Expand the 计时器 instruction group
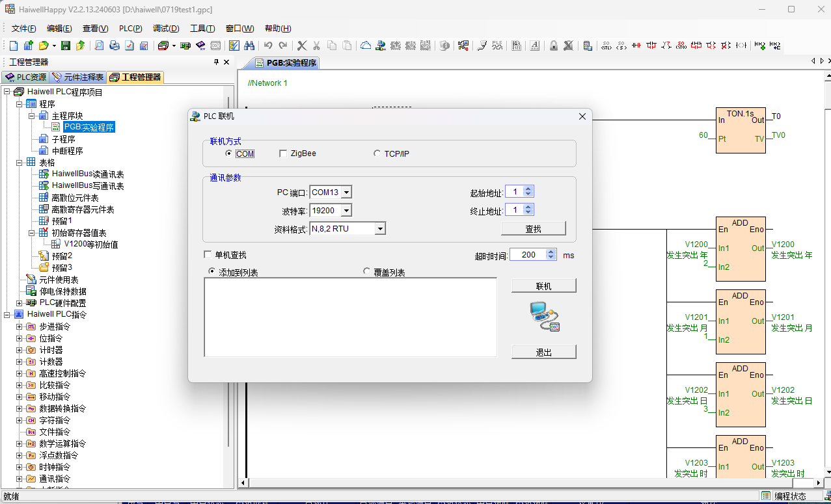 pos(19,350)
